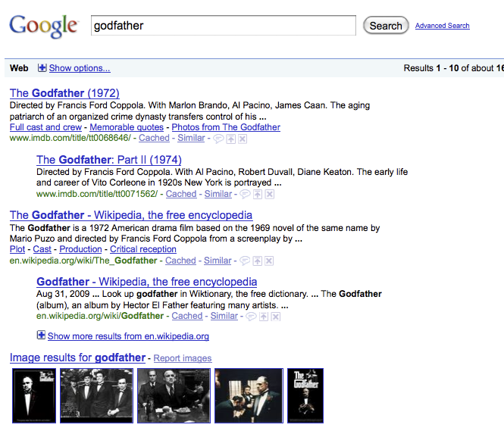This screenshot has width=504, height=434.
Task: Expand Show more results from en.wikipedia.org
Action: click(x=128, y=336)
